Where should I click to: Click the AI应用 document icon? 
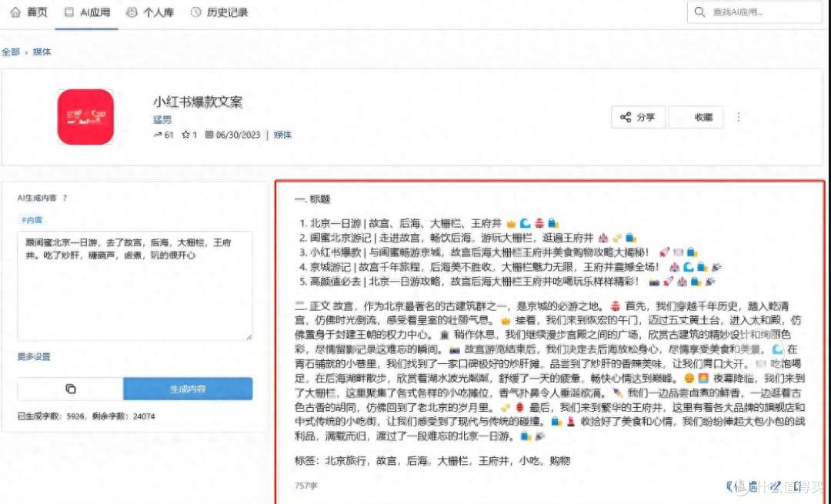(69, 12)
